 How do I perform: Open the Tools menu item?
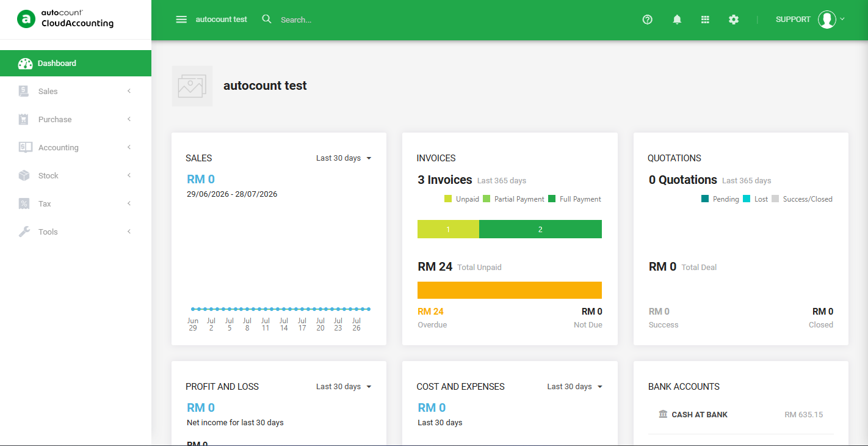[76, 232]
